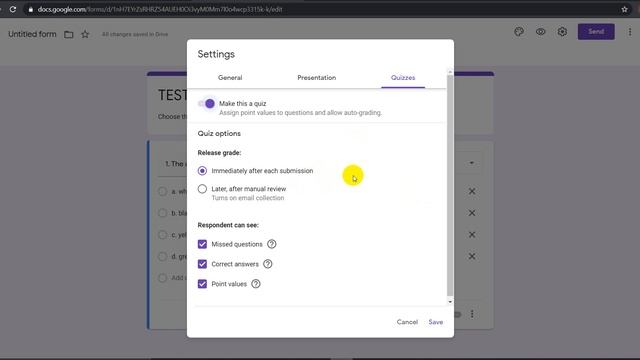
Task: Reload the page with the browser refresh icon
Action: (x=13, y=9)
